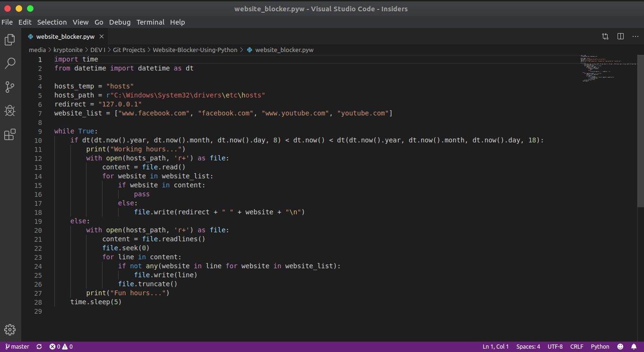Open the Terminal menu

point(150,22)
